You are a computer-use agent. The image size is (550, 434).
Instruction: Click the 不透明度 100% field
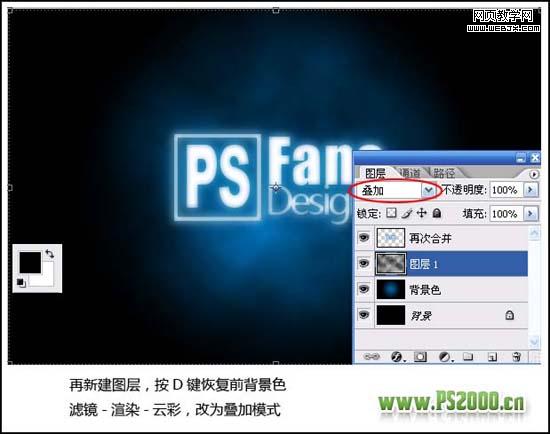click(505, 190)
